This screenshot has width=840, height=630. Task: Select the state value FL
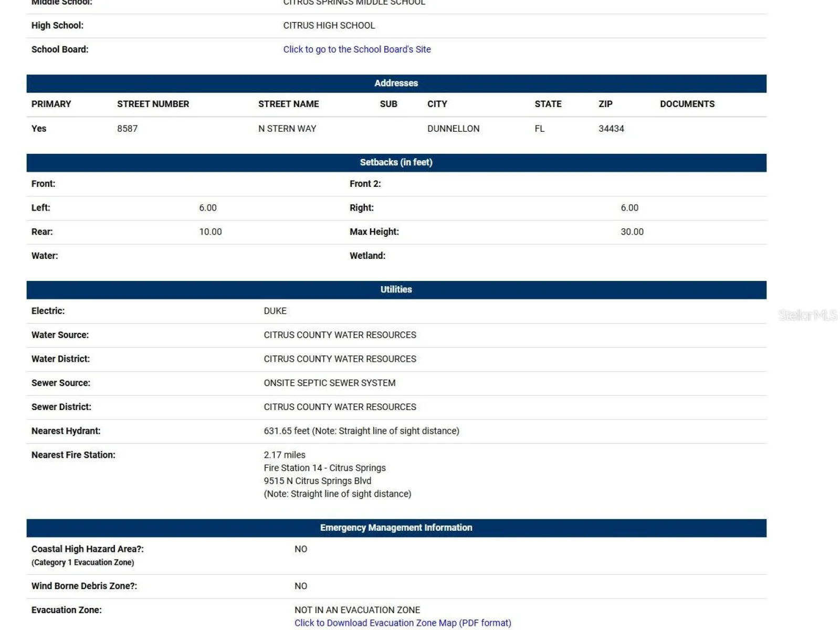click(x=540, y=129)
